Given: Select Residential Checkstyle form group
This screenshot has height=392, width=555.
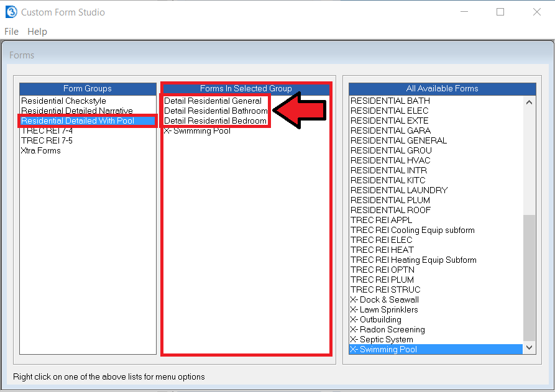Looking at the screenshot, I should click(88, 101).
